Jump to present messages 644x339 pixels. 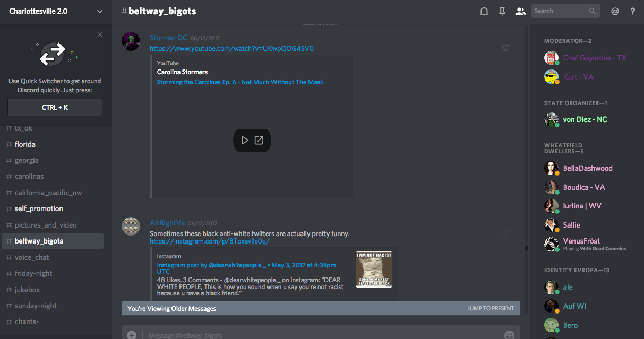[491, 308]
